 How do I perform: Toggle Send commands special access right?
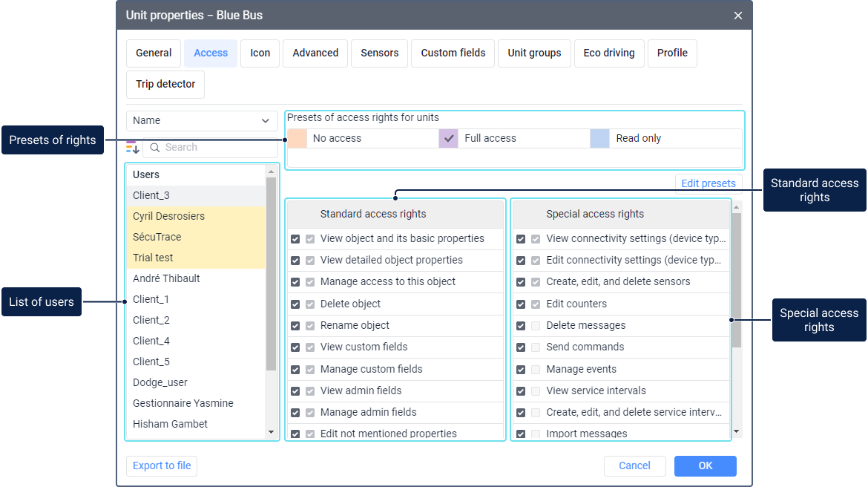click(521, 347)
